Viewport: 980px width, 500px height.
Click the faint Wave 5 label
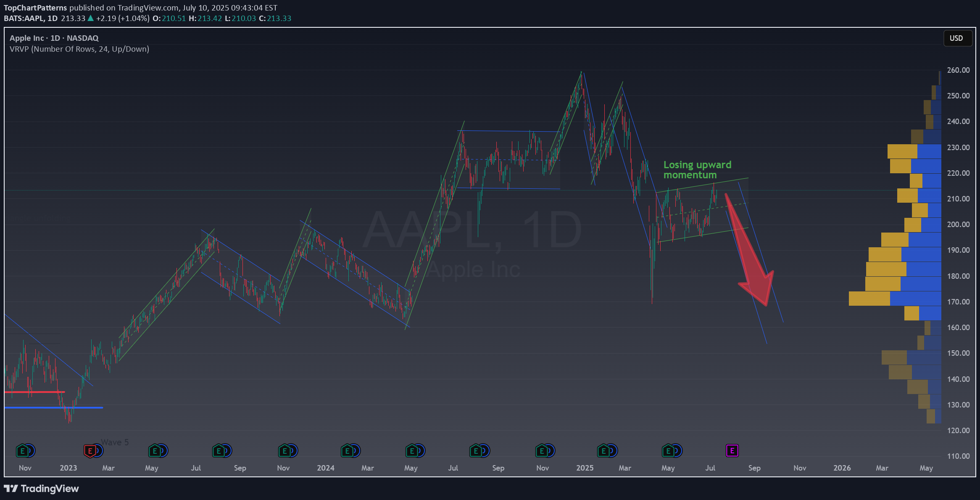pyautogui.click(x=115, y=442)
